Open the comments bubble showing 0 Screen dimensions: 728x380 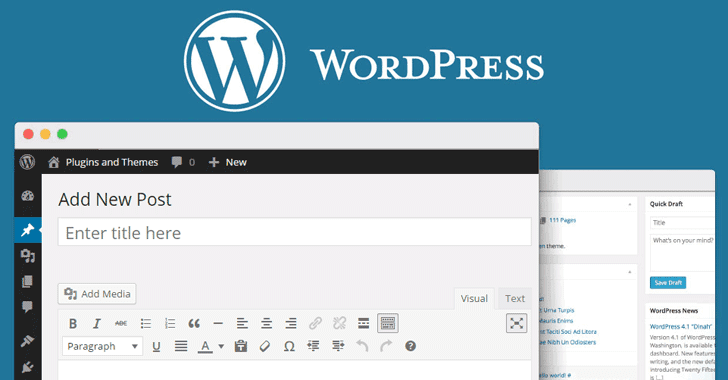tap(183, 162)
